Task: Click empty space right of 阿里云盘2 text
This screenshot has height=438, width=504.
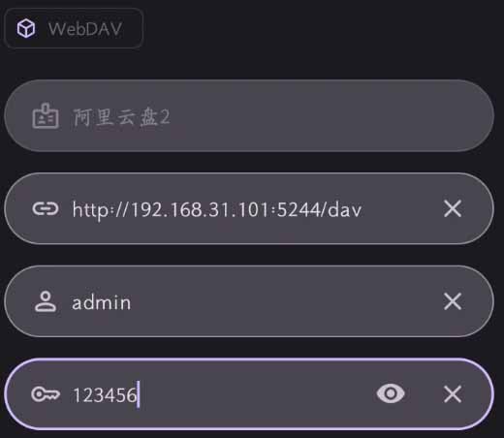Action: pos(323,116)
